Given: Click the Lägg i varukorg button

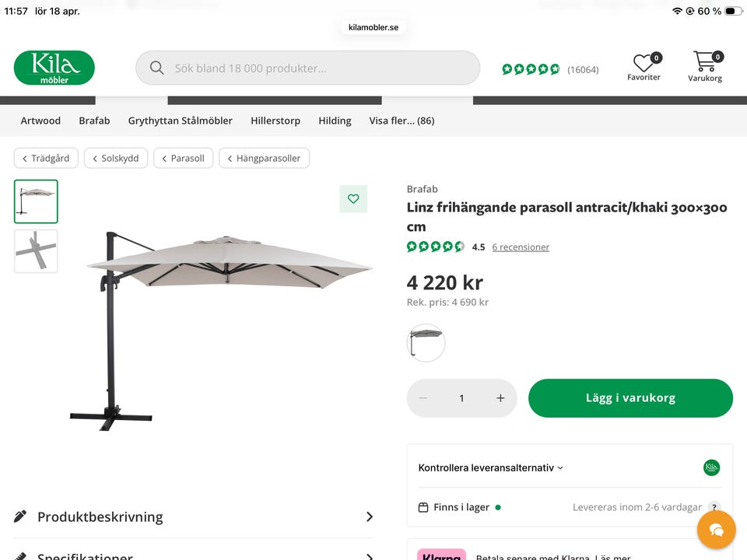Looking at the screenshot, I should (x=630, y=397).
